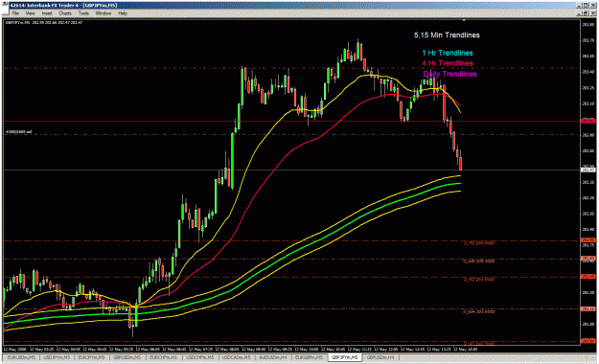Switch to the USDCADm,M5 chart tab
599x364 pixels.
click(x=236, y=357)
